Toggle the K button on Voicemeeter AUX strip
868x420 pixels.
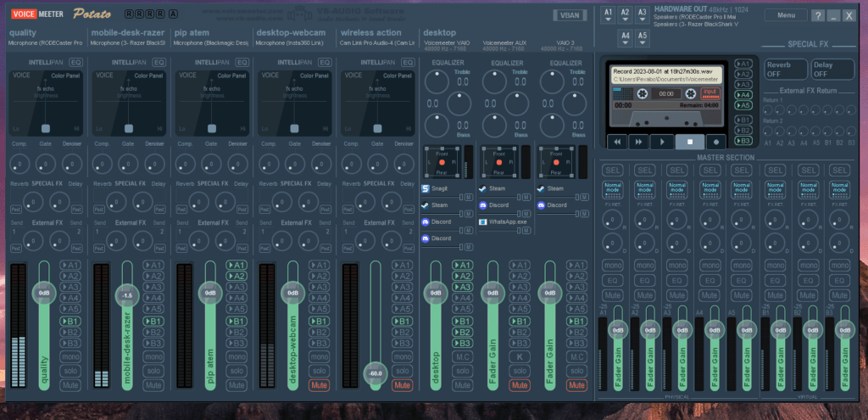[520, 356]
